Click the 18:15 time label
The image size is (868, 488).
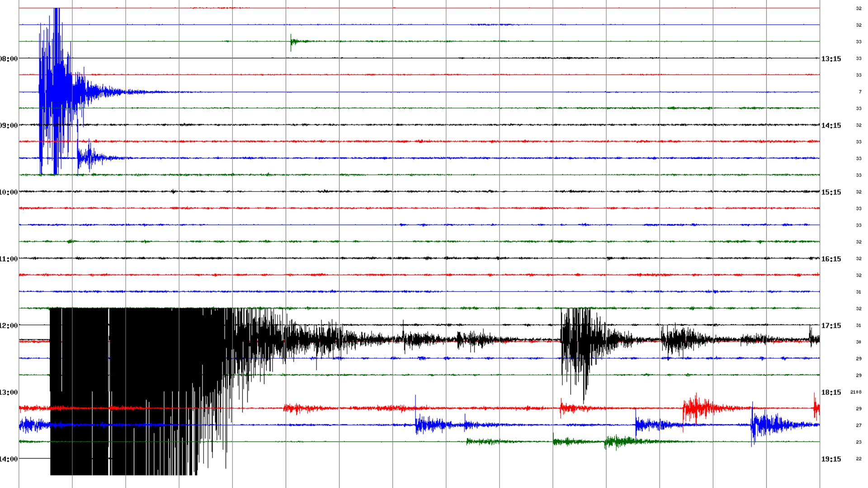click(x=831, y=393)
